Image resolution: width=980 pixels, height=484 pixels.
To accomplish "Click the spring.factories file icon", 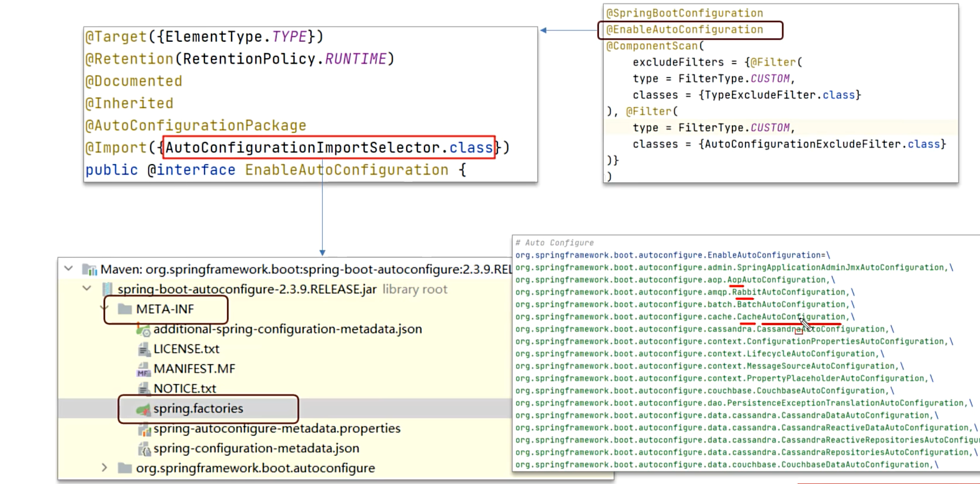I will [143, 409].
